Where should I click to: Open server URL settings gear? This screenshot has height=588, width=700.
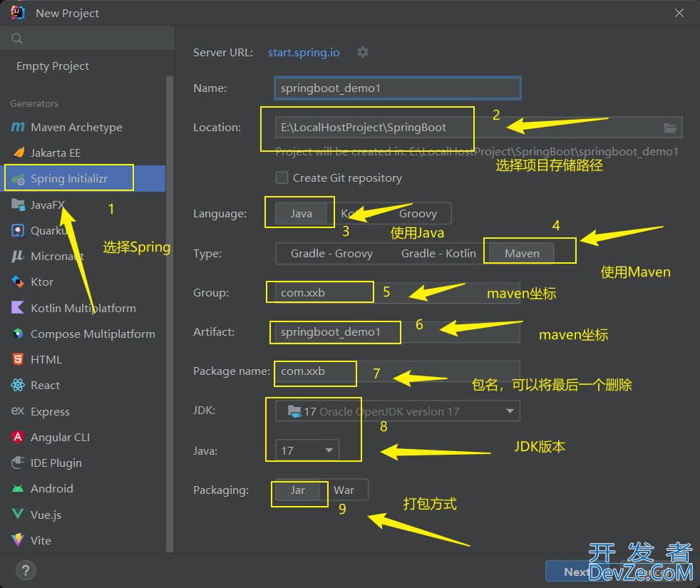tap(363, 52)
